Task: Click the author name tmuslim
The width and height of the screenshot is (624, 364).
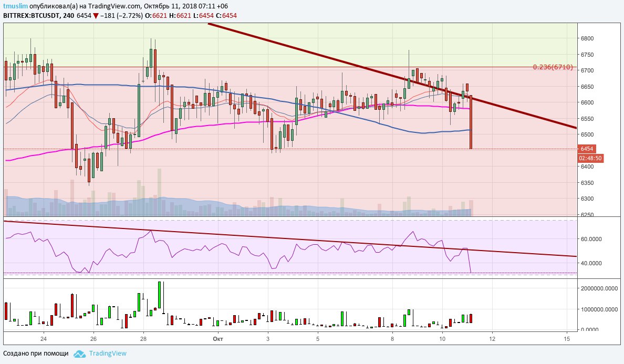Action: (16, 6)
